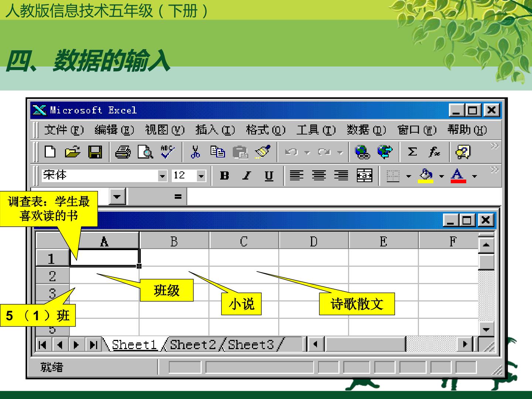Cut selection with the scissors icon
This screenshot has width=532, height=399.
(x=195, y=152)
